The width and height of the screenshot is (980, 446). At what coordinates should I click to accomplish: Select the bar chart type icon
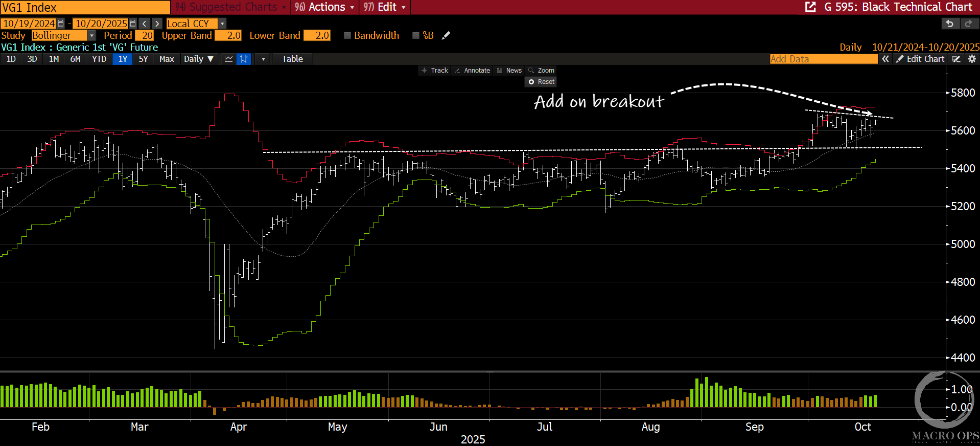244,59
